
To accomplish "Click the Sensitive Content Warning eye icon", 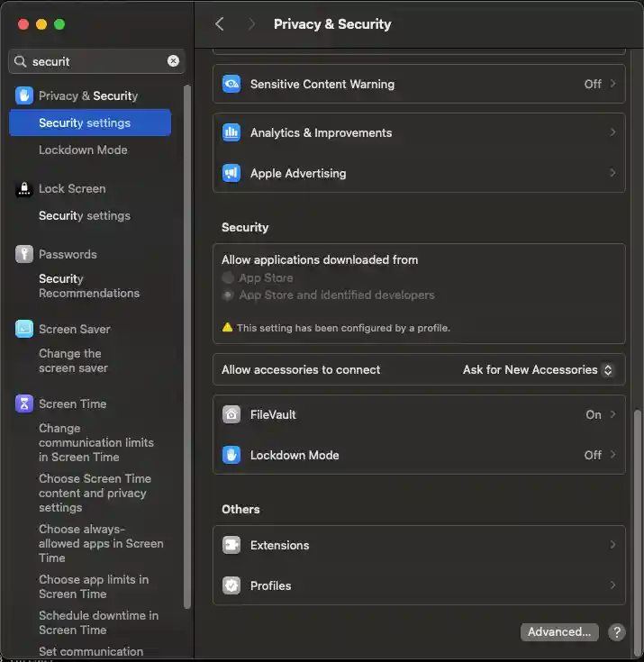I will point(231,85).
